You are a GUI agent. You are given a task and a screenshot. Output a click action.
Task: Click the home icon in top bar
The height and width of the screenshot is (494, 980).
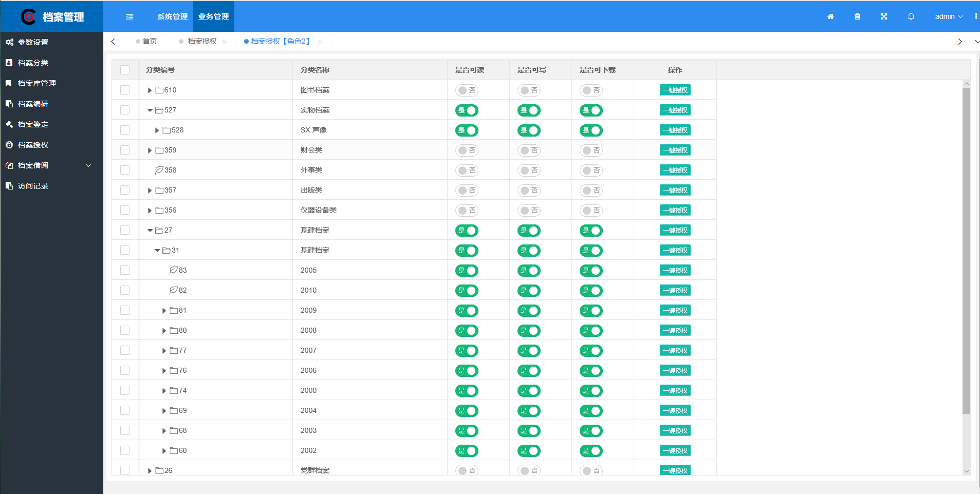[x=830, y=16]
